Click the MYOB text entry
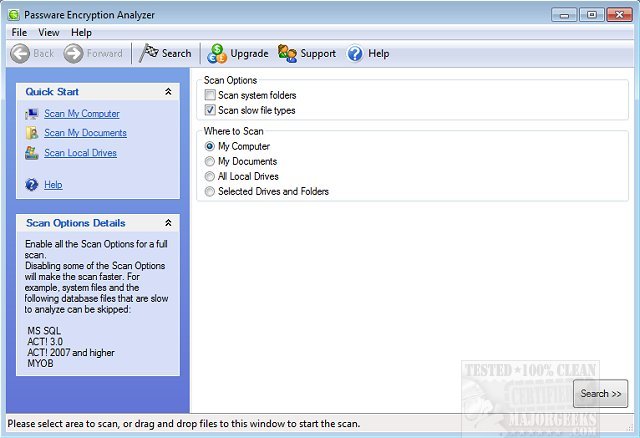Screen dimensions: 640x438 [x=40, y=363]
